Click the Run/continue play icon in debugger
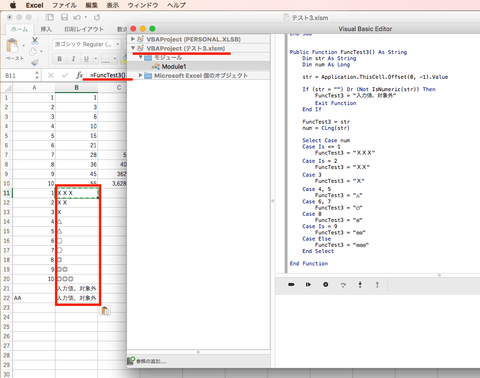480x378 pixels. pyautogui.click(x=308, y=284)
